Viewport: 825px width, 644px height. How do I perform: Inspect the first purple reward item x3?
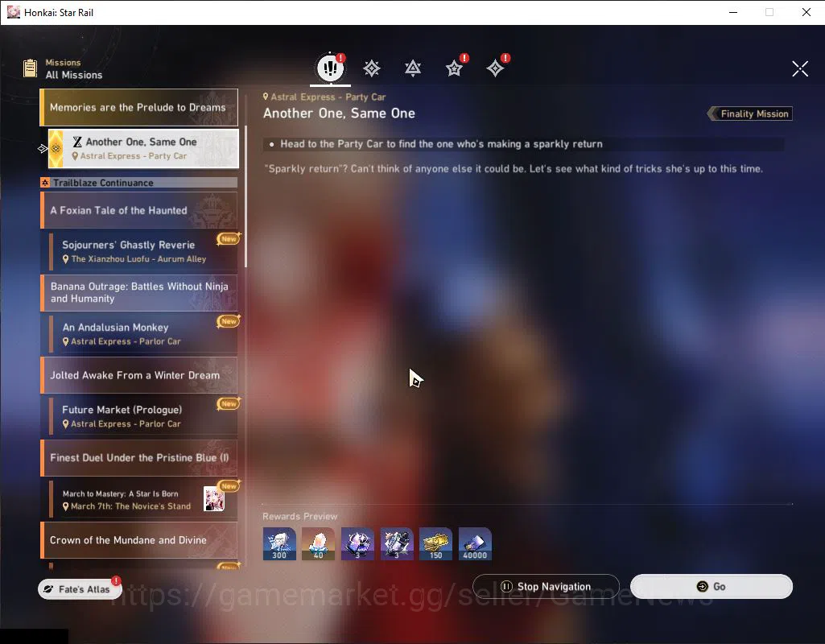click(357, 544)
